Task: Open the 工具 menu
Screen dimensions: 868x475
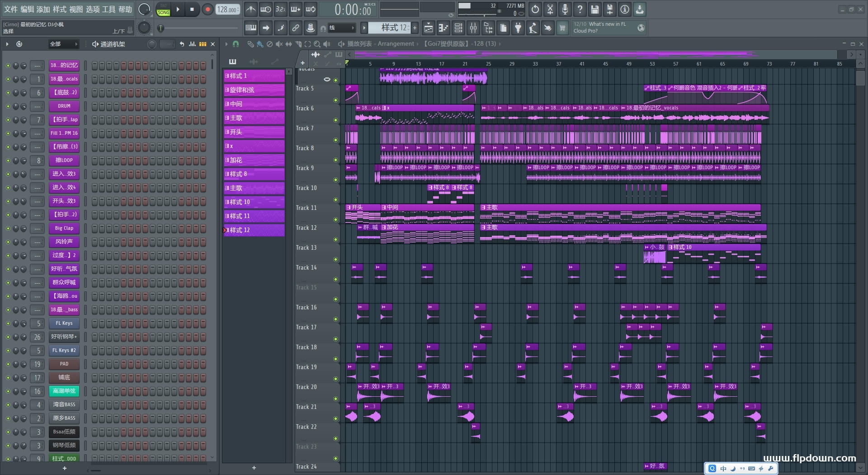Action: pyautogui.click(x=108, y=9)
